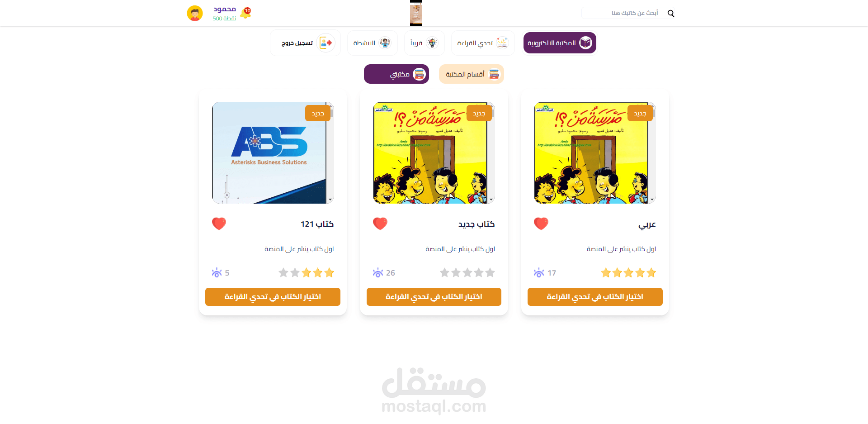Toggle favorite heart on كتاب جديد
This screenshot has height=424, width=868.
(380, 224)
